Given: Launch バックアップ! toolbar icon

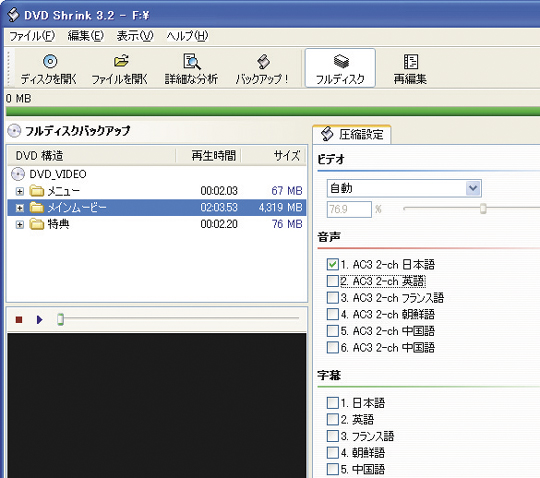Looking at the screenshot, I should tap(263, 62).
